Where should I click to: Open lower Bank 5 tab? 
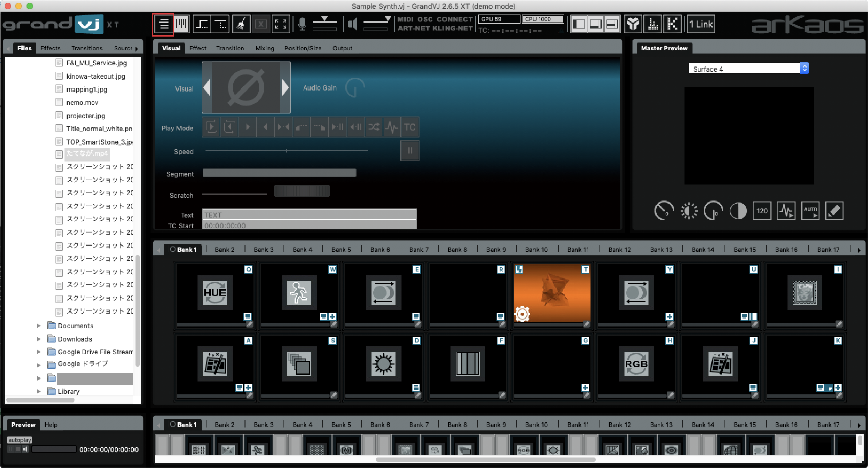pyautogui.click(x=341, y=425)
